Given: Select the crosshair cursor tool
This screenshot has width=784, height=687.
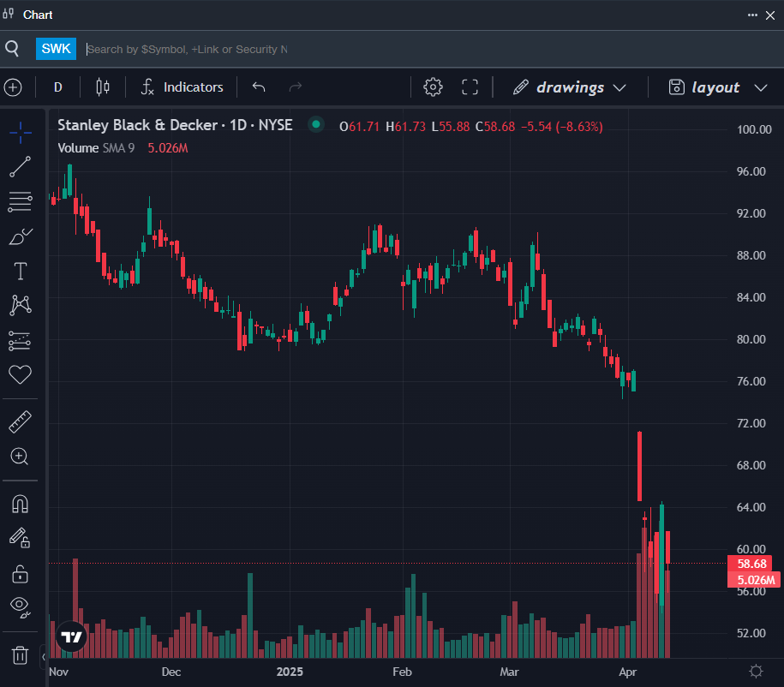Looking at the screenshot, I should pos(20,133).
